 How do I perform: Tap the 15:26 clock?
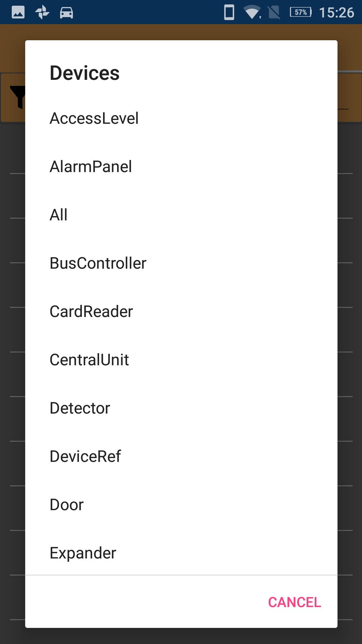click(336, 12)
